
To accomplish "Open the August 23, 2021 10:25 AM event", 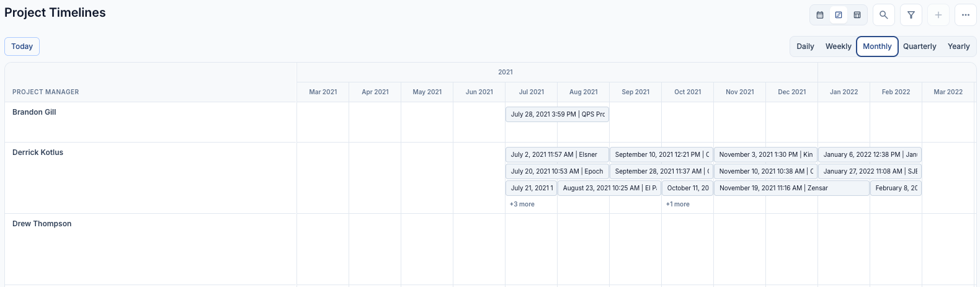I will coord(609,188).
